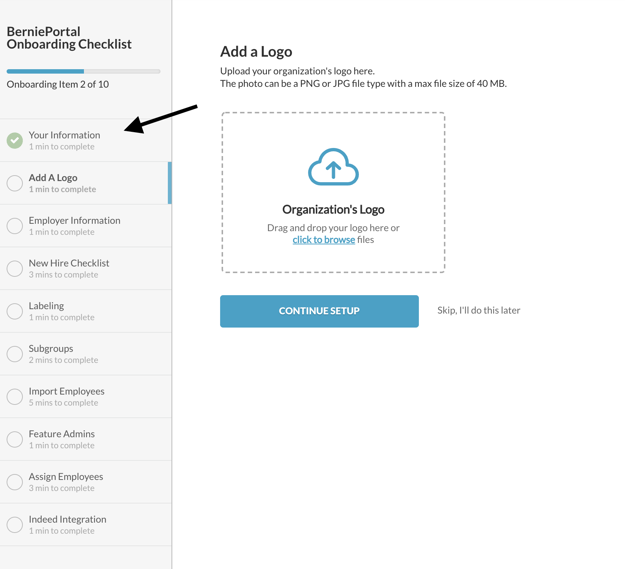
Task: Click the 'click to browse' link
Action: (324, 240)
